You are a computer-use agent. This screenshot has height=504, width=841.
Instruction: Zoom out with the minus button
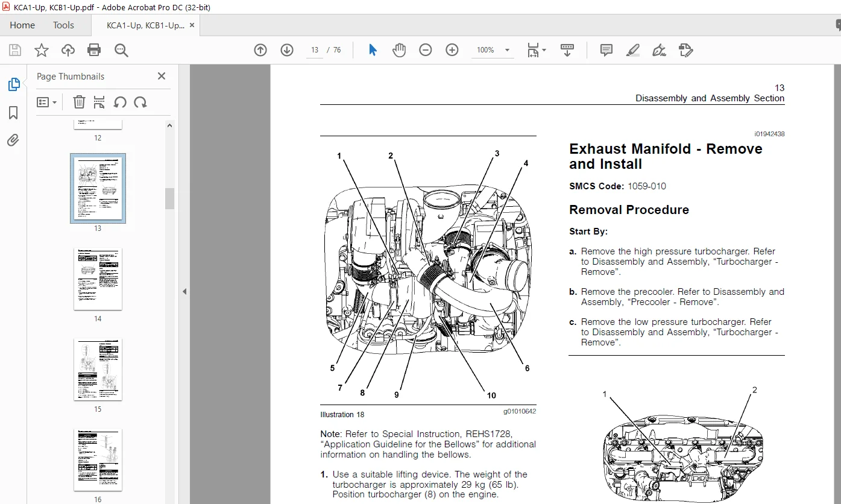(x=426, y=50)
